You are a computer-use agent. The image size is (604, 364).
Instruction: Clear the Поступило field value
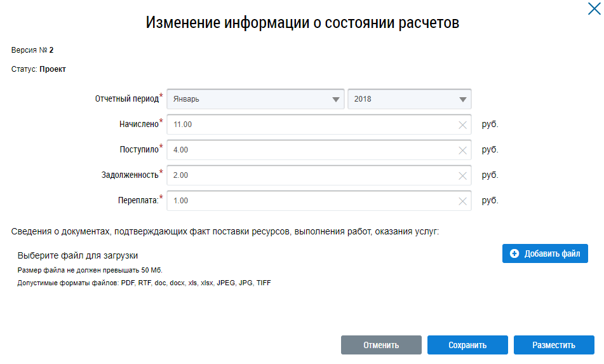click(x=462, y=151)
